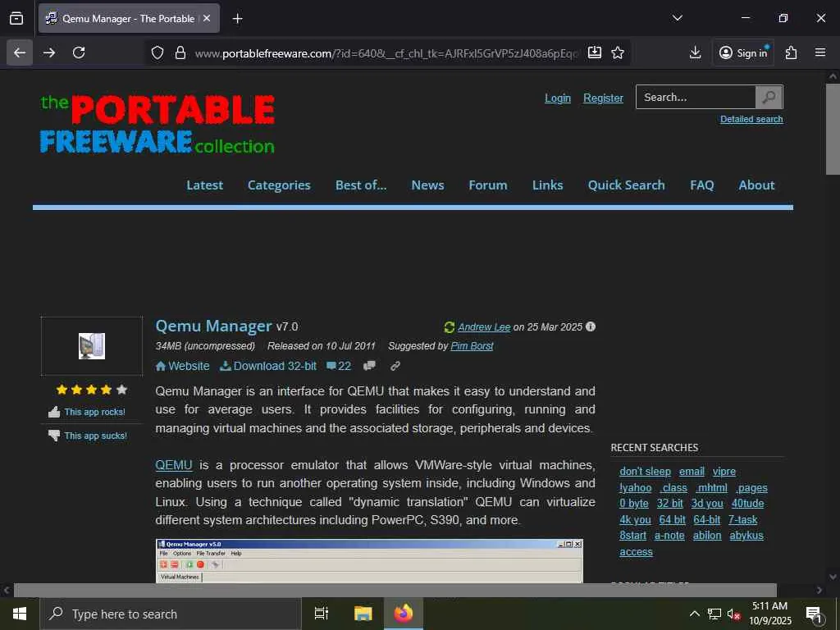Open the Links menu item

547,185
